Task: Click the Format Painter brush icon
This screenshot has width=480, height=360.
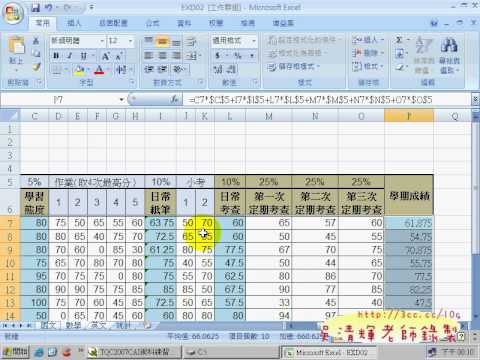Action: pyautogui.click(x=36, y=67)
